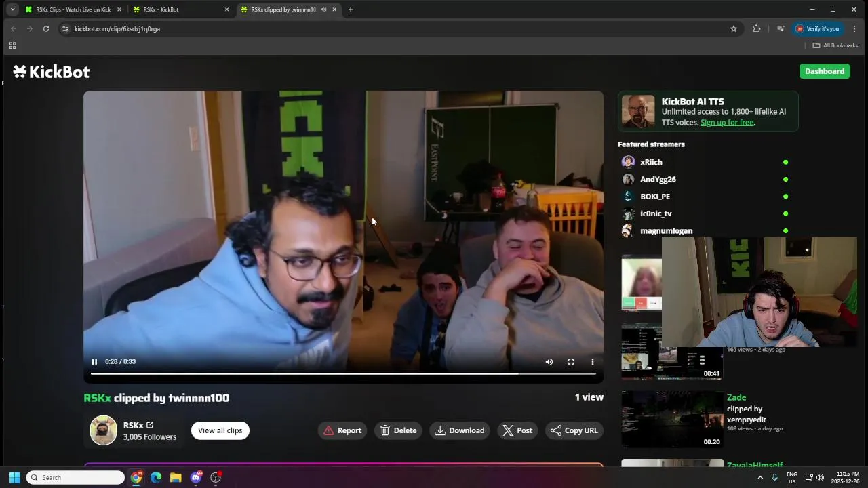This screenshot has width=868, height=488.
Task: Mute the clip player volume icon
Action: click(549, 362)
